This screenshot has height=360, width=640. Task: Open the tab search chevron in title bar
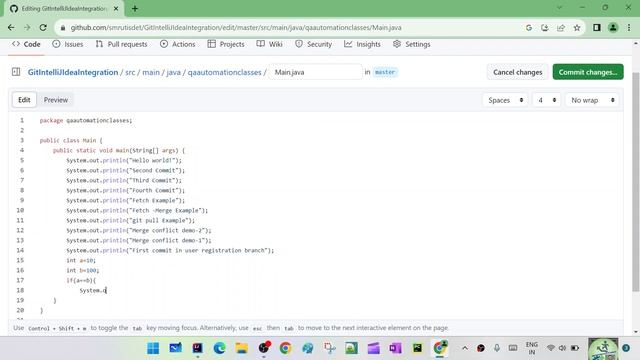(559, 7)
